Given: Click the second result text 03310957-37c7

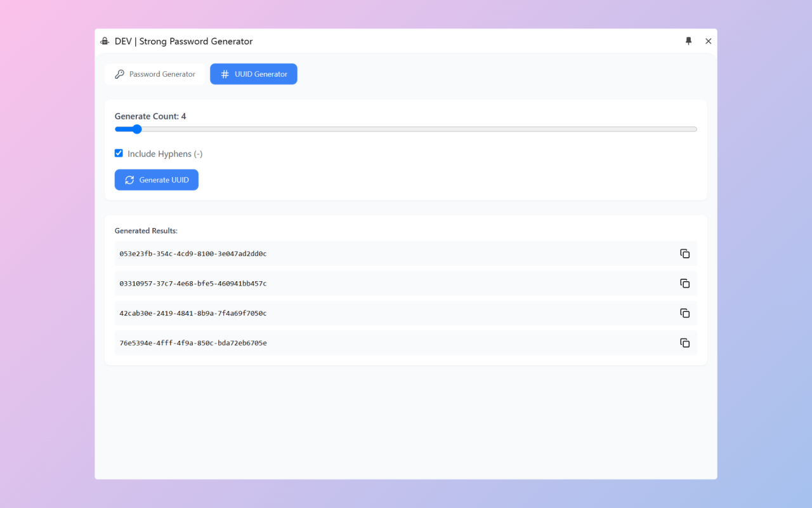Looking at the screenshot, I should [193, 284].
